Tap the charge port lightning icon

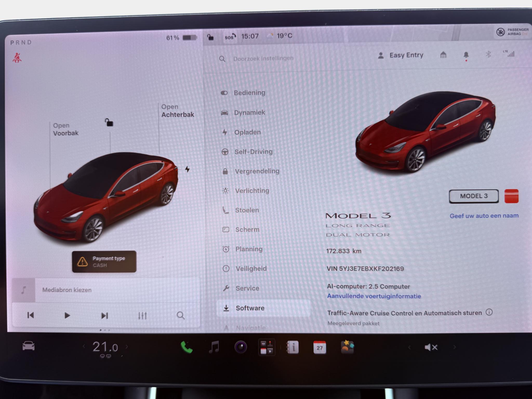(187, 169)
